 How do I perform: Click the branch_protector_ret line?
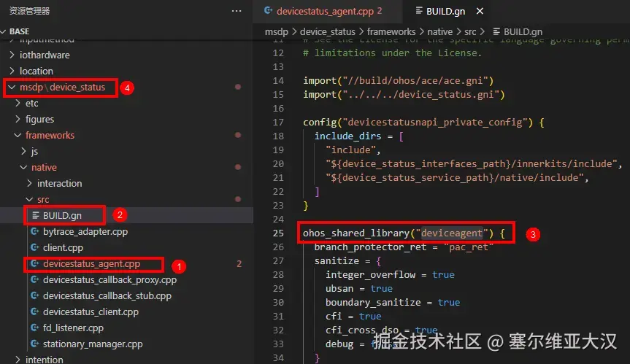pyautogui.click(x=404, y=247)
